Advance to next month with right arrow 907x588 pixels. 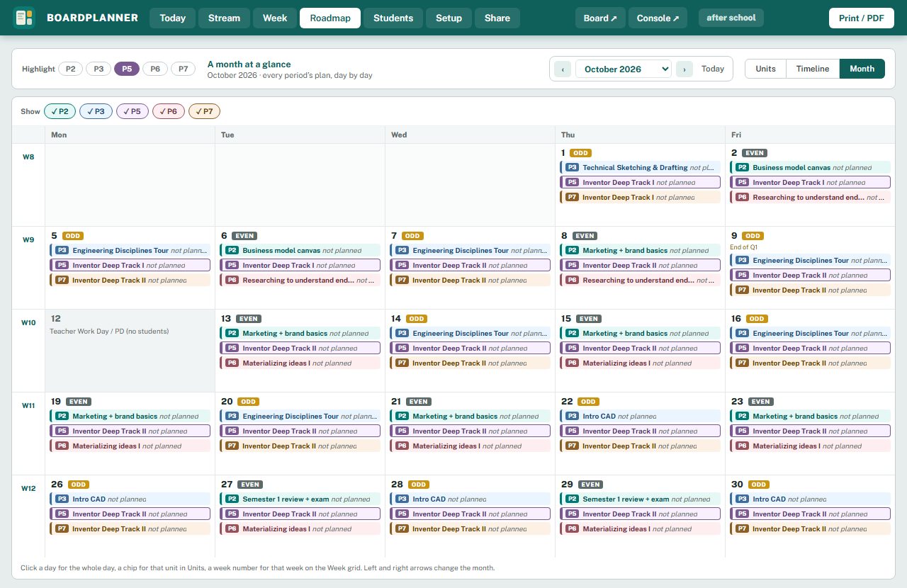tap(685, 69)
